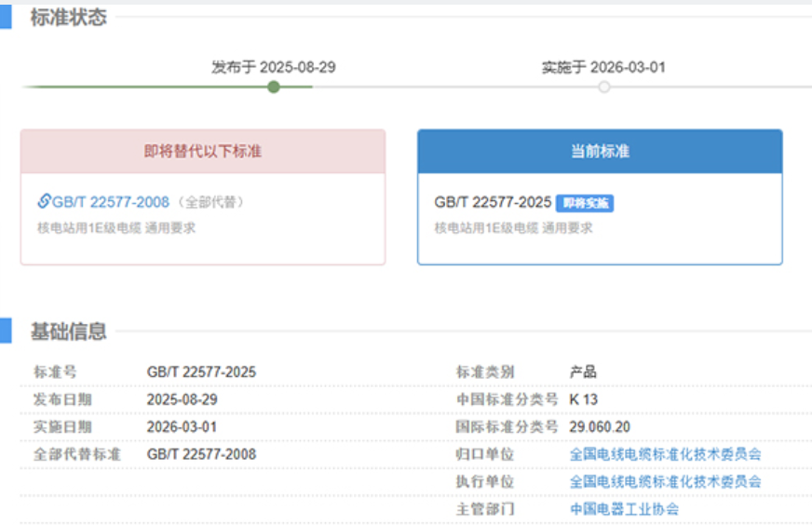This screenshot has height=525, width=812.
Task: Click the 即将实施 status badge
Action: (x=585, y=203)
